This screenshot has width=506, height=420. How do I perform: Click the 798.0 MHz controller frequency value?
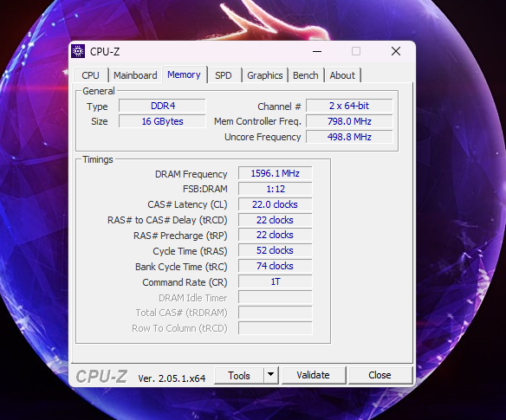[349, 121]
